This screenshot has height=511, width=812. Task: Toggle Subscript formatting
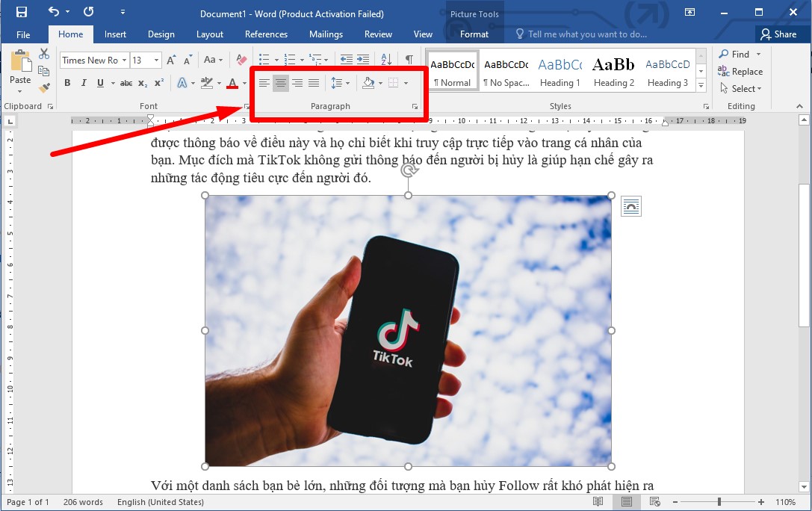pos(143,84)
